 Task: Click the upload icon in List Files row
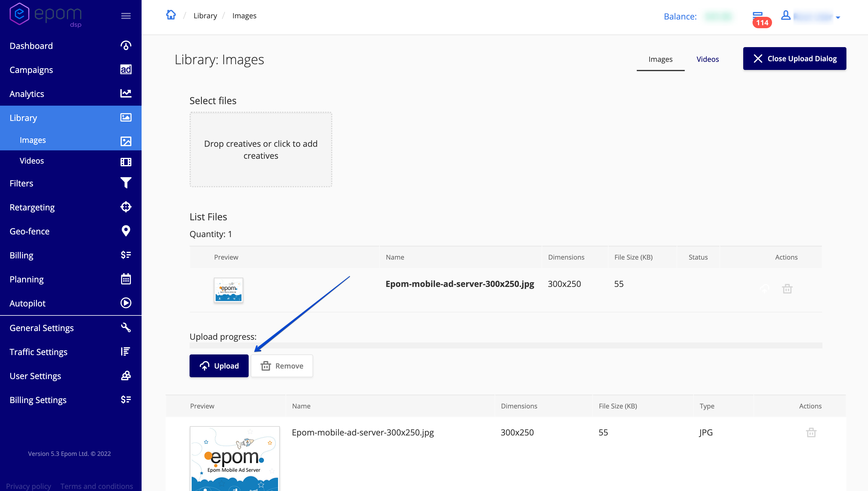(765, 289)
